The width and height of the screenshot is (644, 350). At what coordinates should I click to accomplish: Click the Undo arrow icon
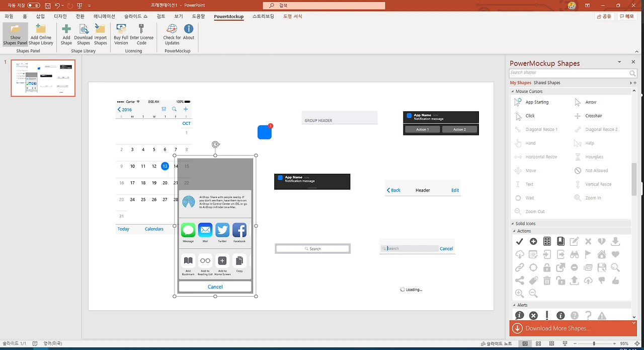point(57,6)
